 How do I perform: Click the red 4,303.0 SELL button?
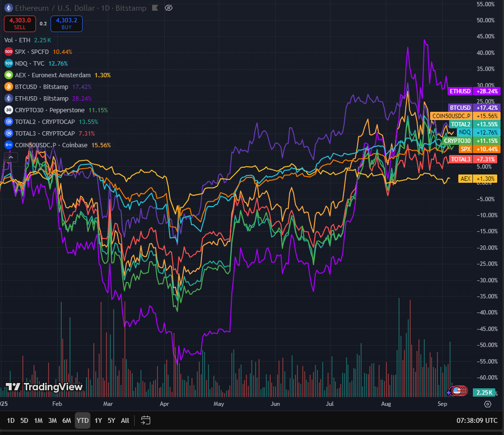click(x=20, y=23)
